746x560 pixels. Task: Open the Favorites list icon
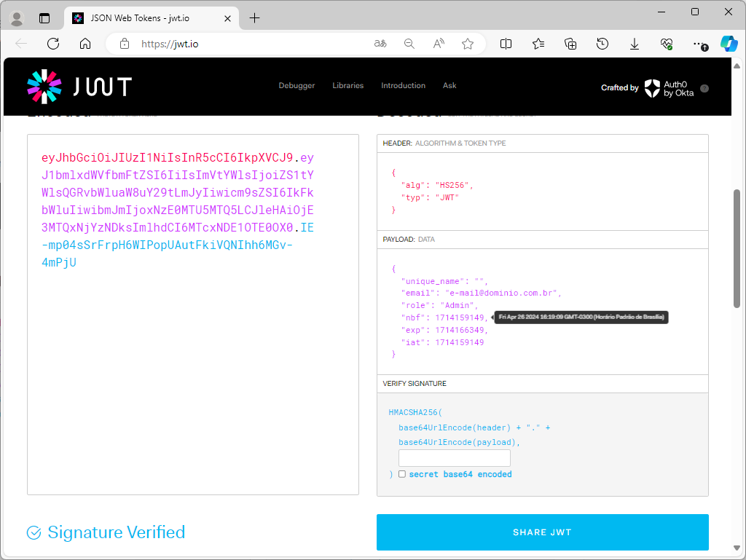pos(538,44)
